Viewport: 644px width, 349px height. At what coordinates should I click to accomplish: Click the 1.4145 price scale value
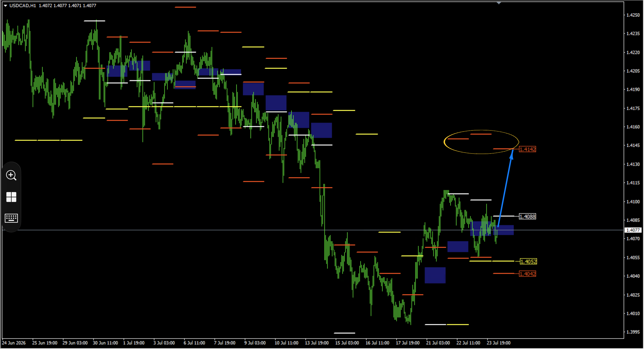point(633,145)
